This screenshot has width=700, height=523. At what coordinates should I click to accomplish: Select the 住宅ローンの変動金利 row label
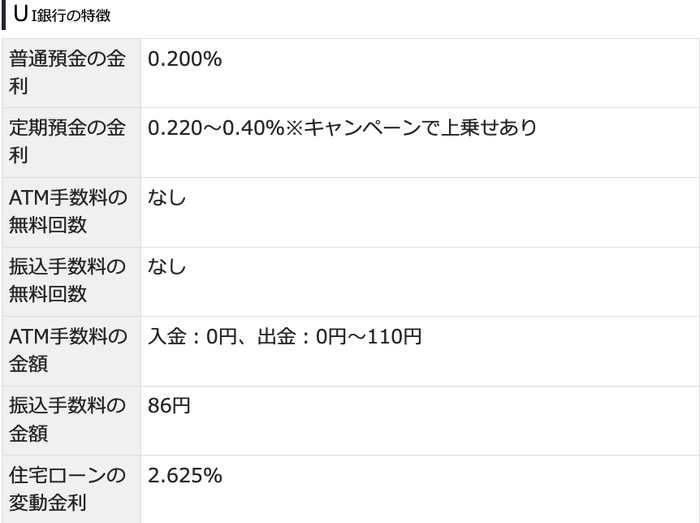point(68,489)
